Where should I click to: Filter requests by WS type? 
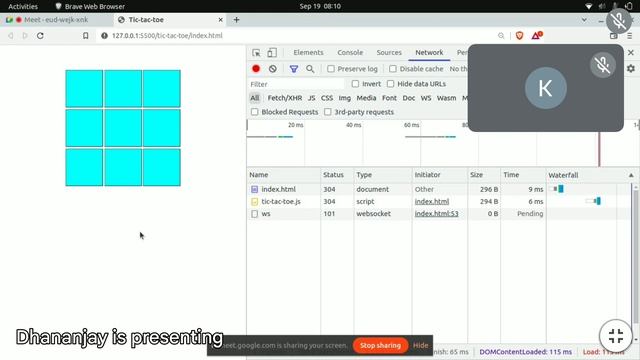pos(426,98)
